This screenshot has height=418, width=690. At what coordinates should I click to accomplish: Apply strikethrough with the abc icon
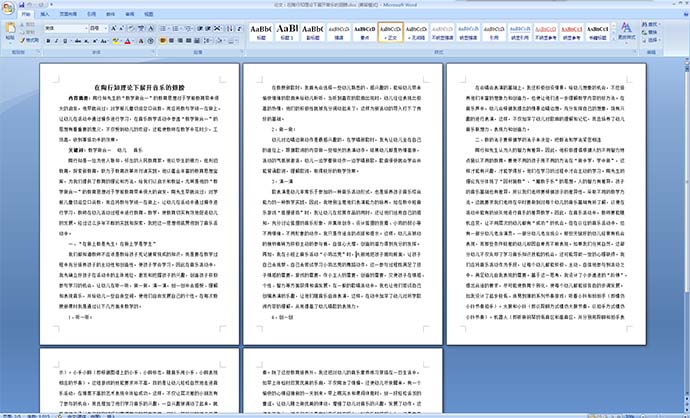click(x=78, y=41)
